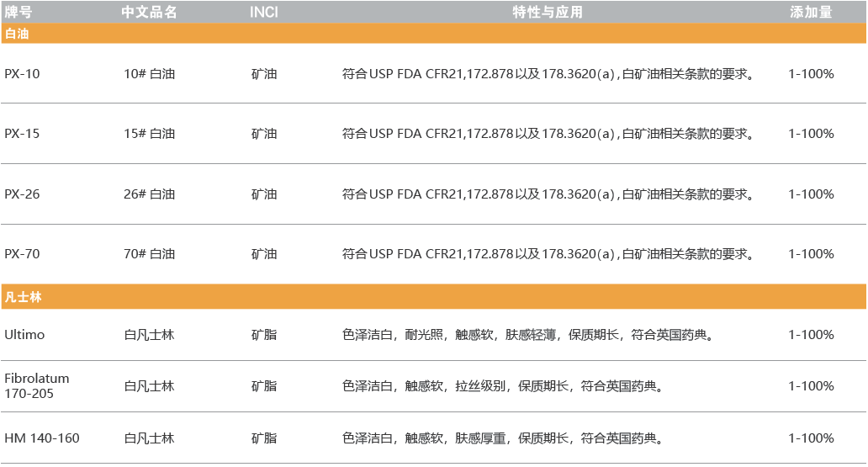Viewport: 868px width, 467px height.
Task: Select the PX-10 product code cell
Action: click(22, 74)
